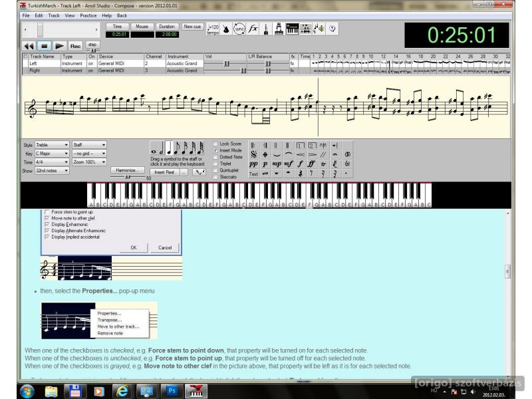
Task: Select the first ending bracket symbol
Action: [300, 146]
